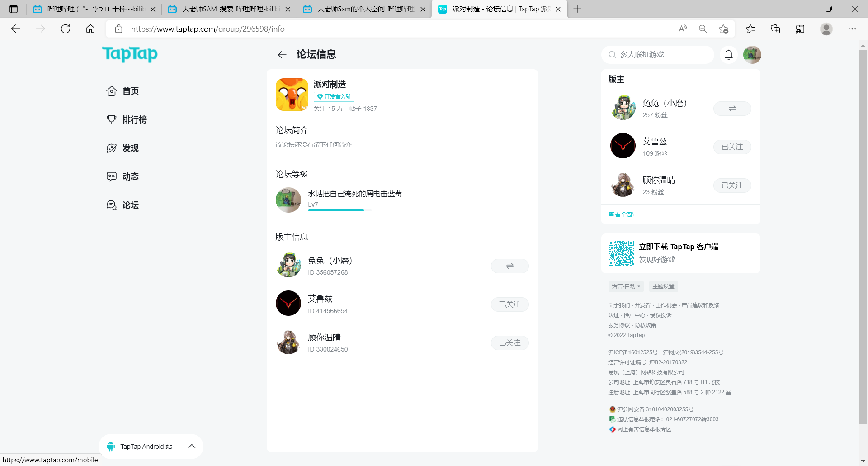868x466 pixels.
Task: Select the 论坛 sidebar menu item
Action: click(x=123, y=205)
